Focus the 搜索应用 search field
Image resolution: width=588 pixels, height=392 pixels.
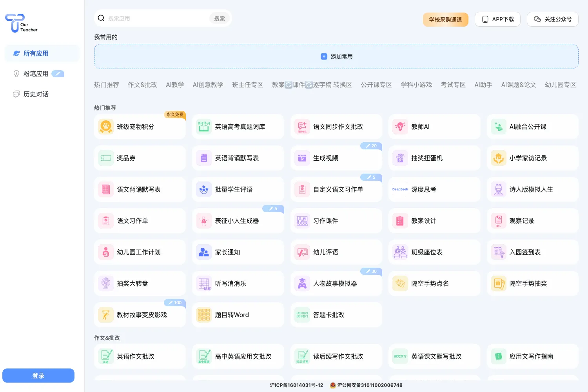[157, 18]
